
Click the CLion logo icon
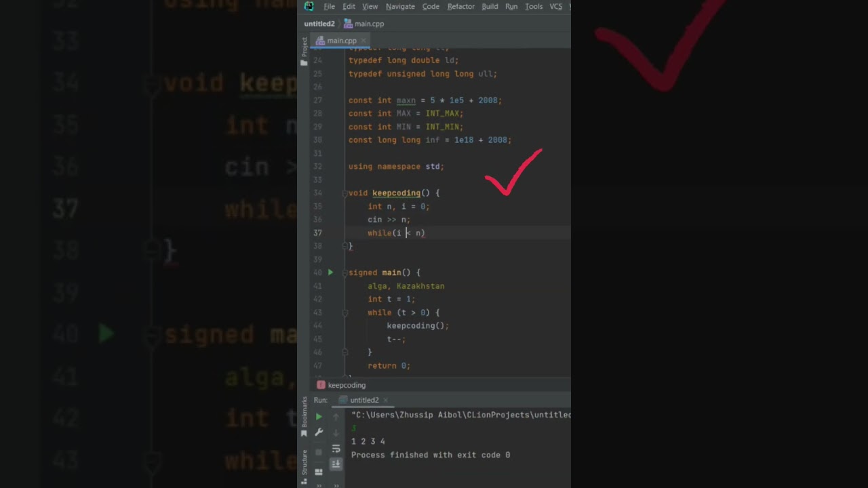pos(309,6)
